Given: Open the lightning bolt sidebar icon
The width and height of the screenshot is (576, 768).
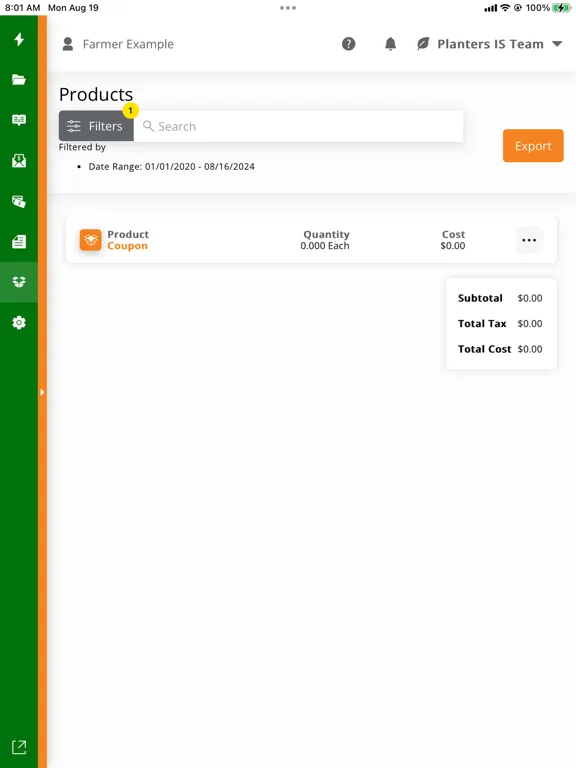Looking at the screenshot, I should pyautogui.click(x=19, y=39).
